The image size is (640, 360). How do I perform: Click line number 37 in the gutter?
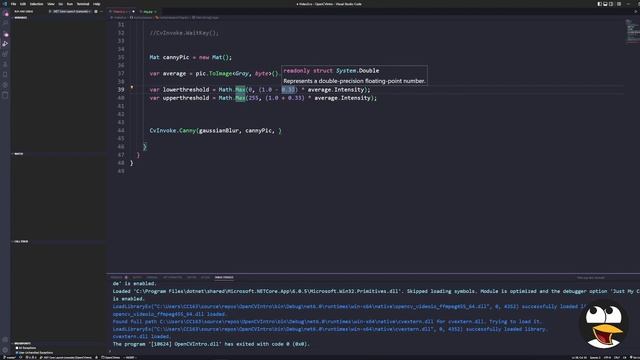(121, 73)
